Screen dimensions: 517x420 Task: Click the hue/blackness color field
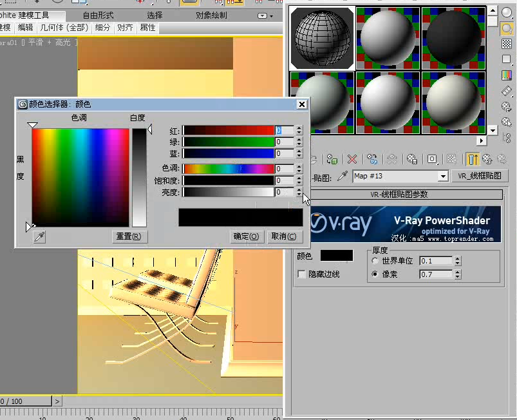(x=80, y=178)
